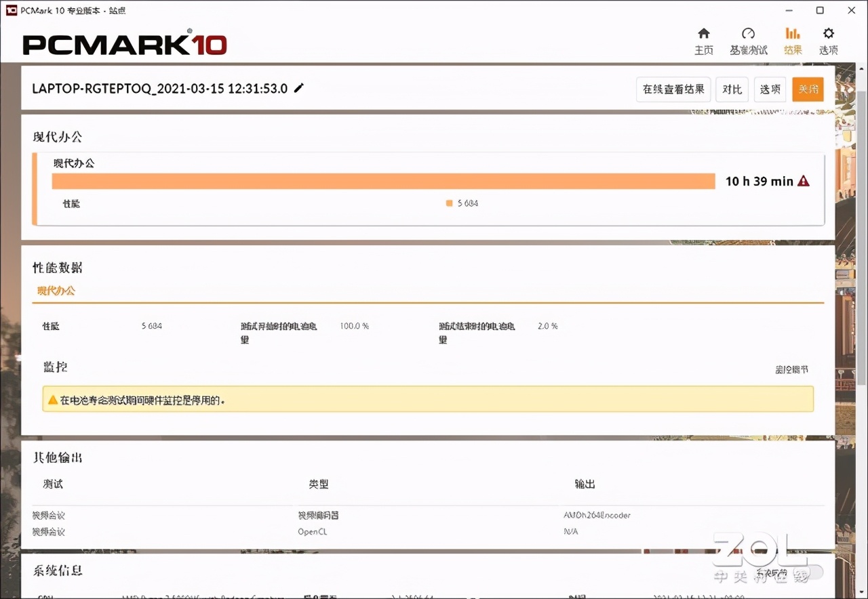868x599 pixels.
Task: Toggle the system info details switch
Action: (807, 573)
